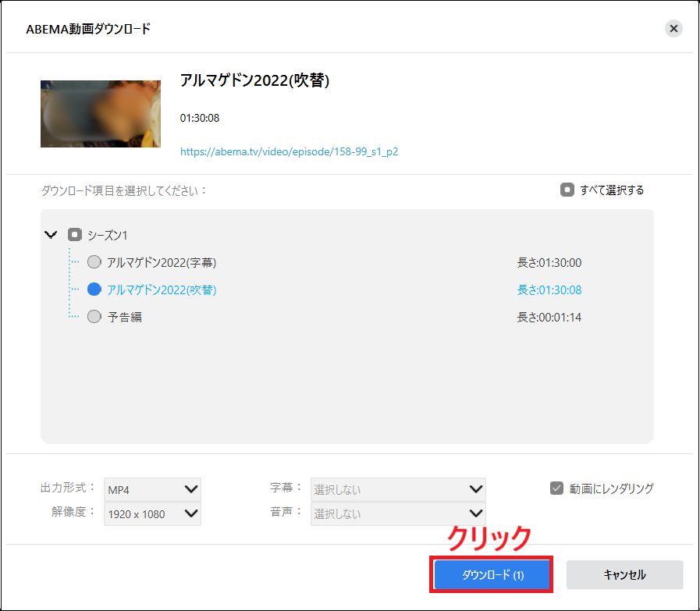This screenshot has width=700, height=611.
Task: Click the selected アルマゲドン2022(吹替) radio button
Action: (x=94, y=289)
